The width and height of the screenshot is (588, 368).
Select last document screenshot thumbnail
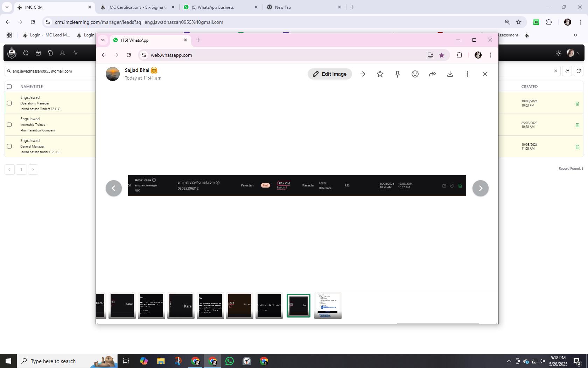pos(328,306)
